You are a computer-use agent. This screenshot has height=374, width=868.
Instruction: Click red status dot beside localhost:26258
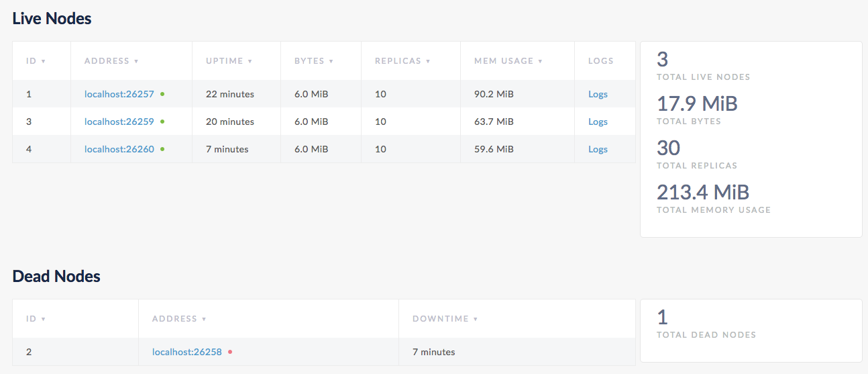click(230, 352)
